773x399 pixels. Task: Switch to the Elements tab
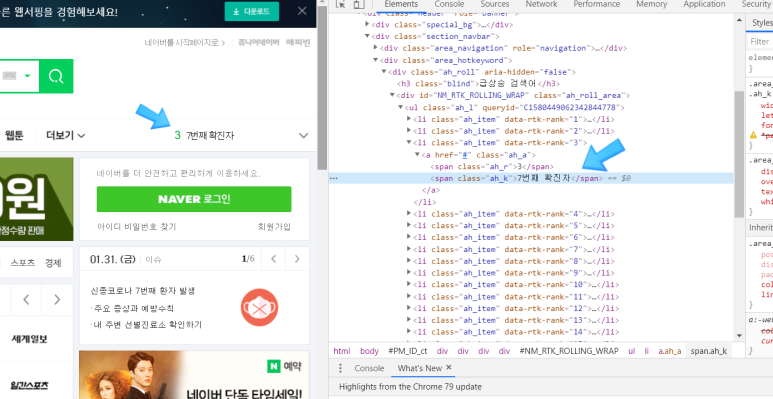coord(401,4)
